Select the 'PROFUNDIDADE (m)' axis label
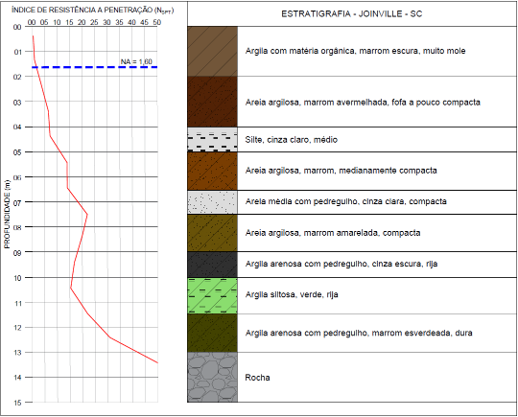518x417 pixels. 7,214
